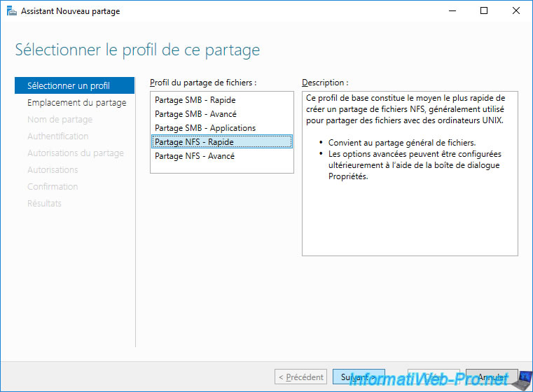Go to Emplacement du partage step

[x=76, y=103]
